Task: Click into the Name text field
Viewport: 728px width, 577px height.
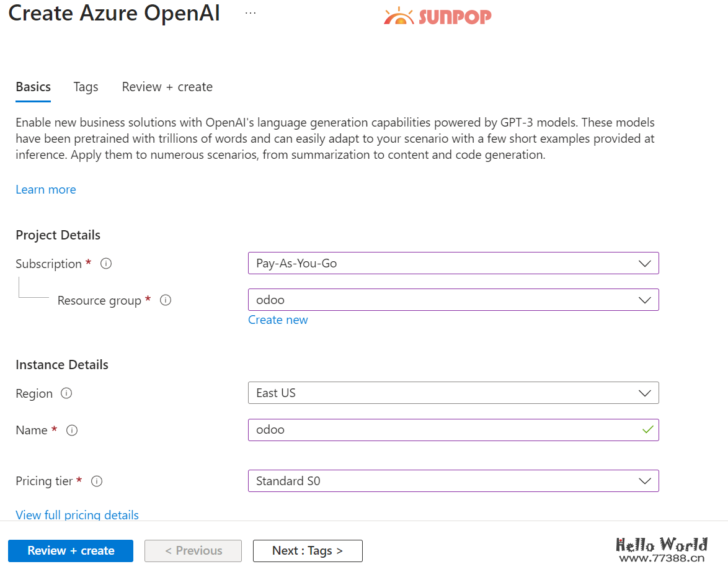Action: (x=443, y=430)
